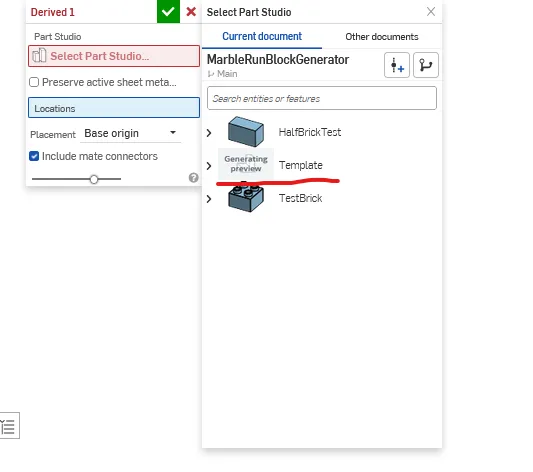Open the Placement Base origin dropdown
This screenshot has width=533, height=472.
(x=131, y=133)
